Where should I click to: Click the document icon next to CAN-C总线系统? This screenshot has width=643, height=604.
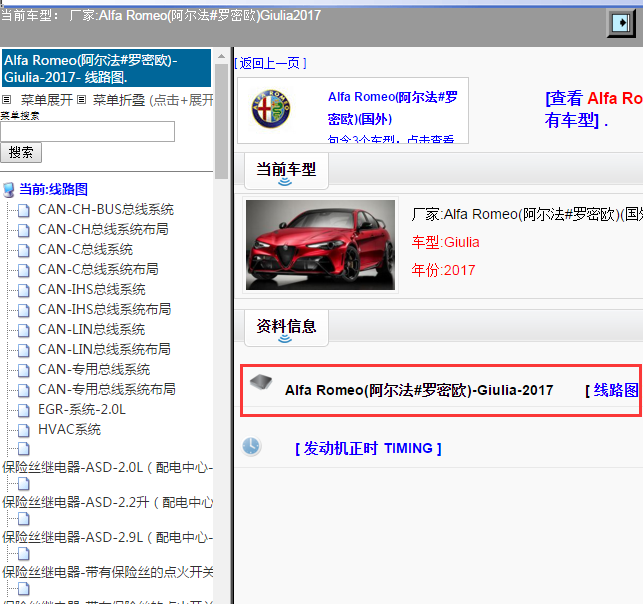tap(24, 250)
